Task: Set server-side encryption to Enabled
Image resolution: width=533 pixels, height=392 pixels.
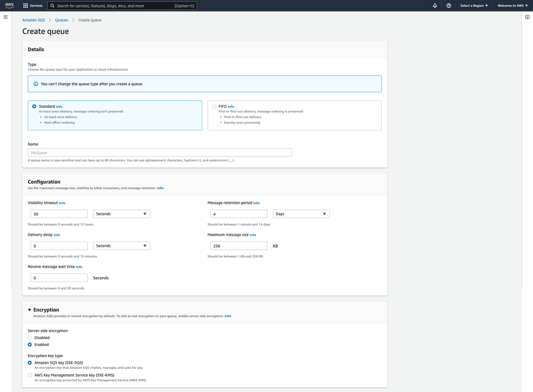Action: pyautogui.click(x=30, y=345)
